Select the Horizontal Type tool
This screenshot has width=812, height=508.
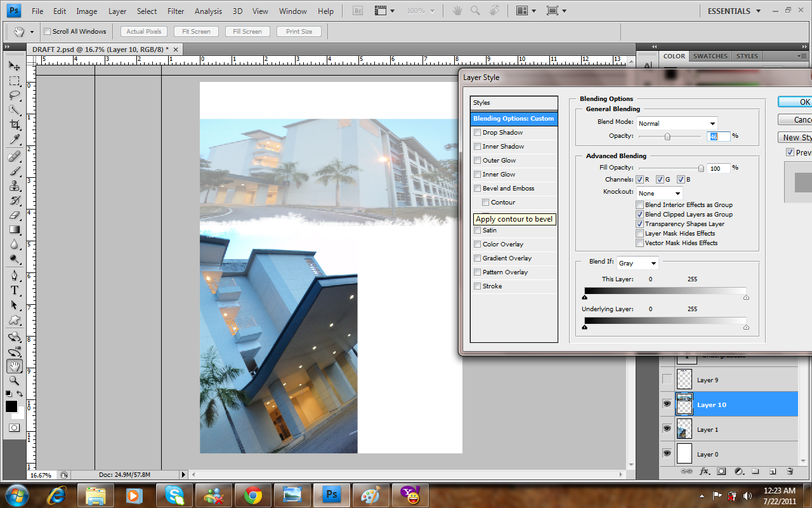point(14,291)
